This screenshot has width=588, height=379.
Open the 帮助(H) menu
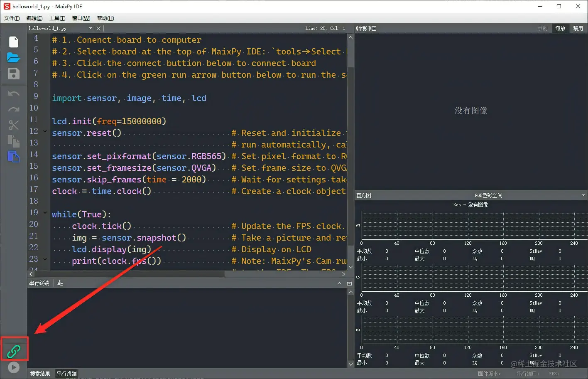[x=105, y=18]
